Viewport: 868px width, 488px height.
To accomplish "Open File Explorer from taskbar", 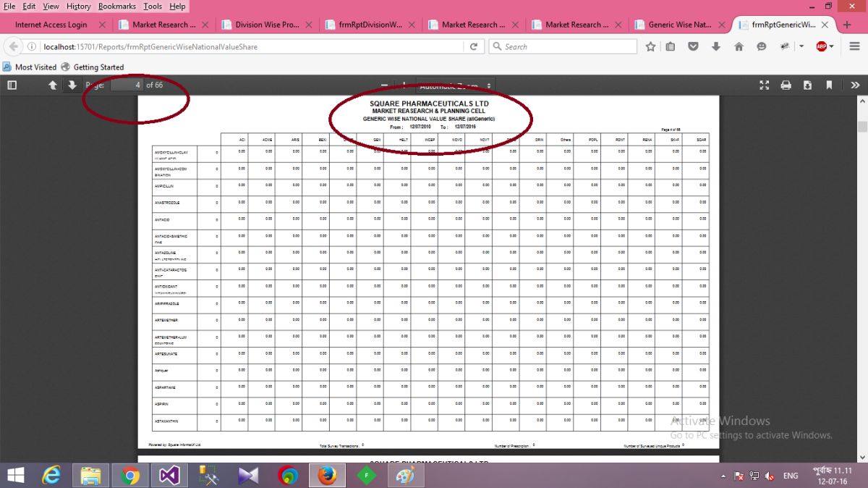I will coord(91,476).
